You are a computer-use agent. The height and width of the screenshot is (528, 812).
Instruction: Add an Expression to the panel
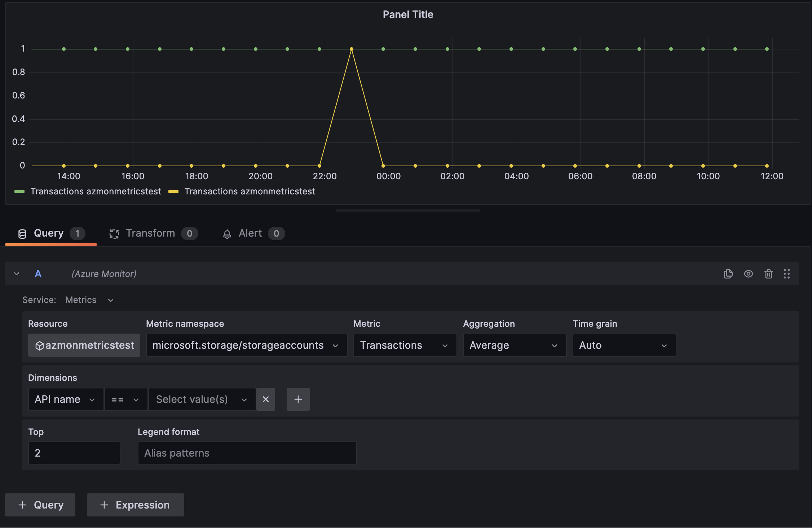point(135,505)
